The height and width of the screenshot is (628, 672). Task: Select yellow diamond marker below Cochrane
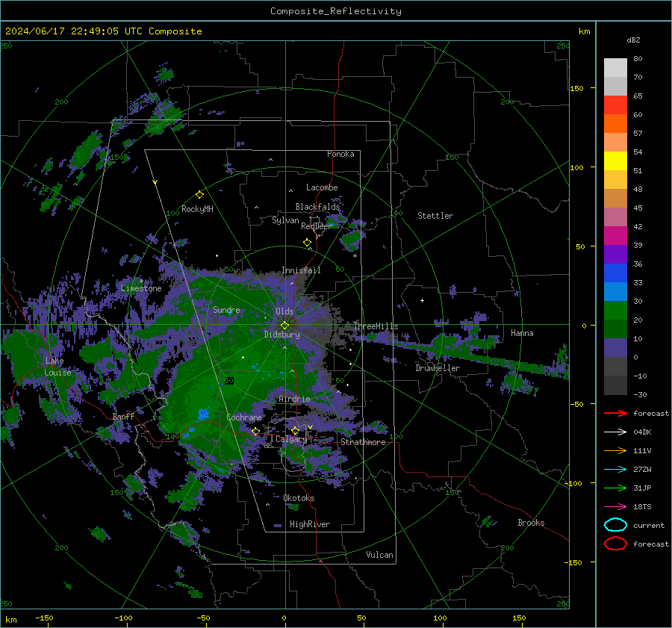click(256, 431)
